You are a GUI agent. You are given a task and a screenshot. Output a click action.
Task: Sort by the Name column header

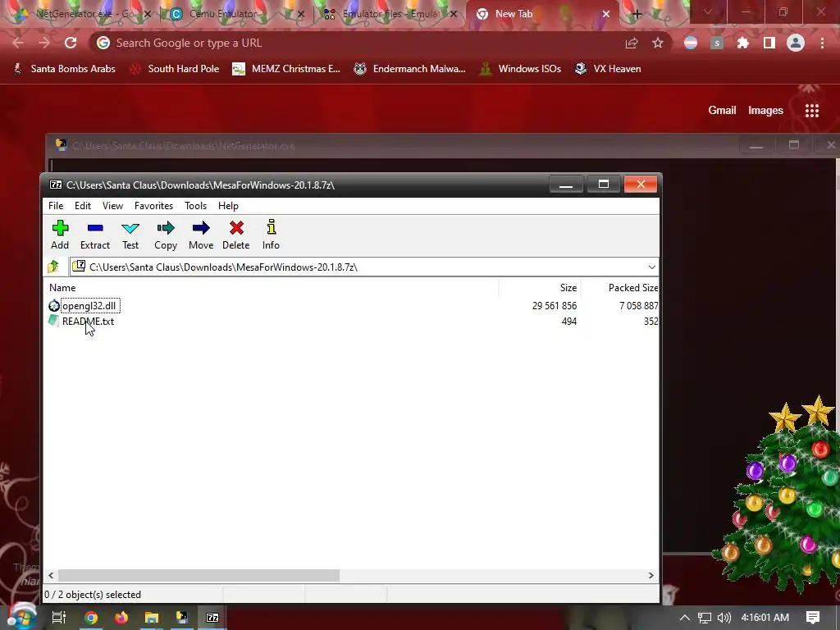point(62,288)
